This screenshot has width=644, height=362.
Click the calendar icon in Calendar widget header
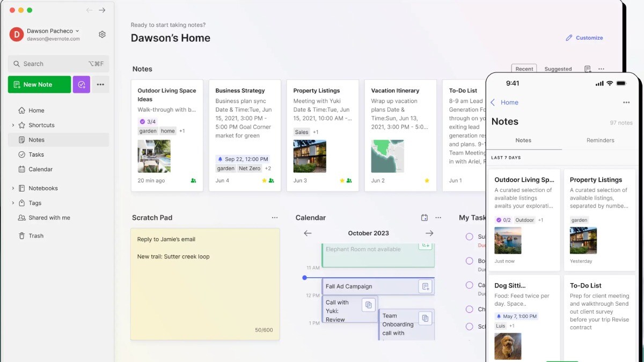click(425, 218)
